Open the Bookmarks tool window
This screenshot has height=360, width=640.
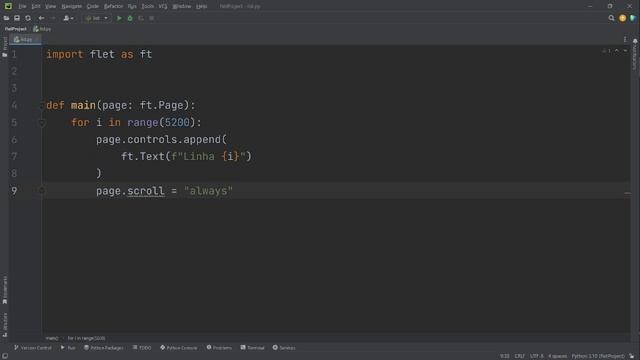click(5, 289)
